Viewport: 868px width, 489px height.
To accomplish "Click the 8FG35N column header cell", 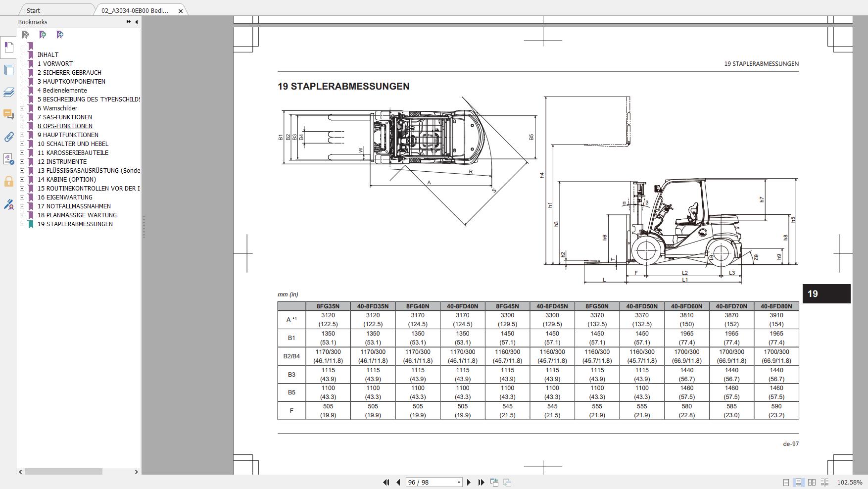I will (328, 306).
